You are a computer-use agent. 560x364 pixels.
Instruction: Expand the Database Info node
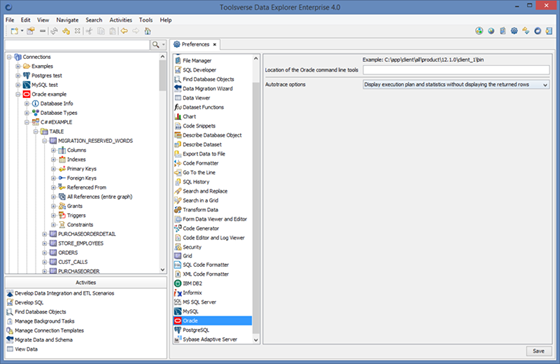point(27,104)
